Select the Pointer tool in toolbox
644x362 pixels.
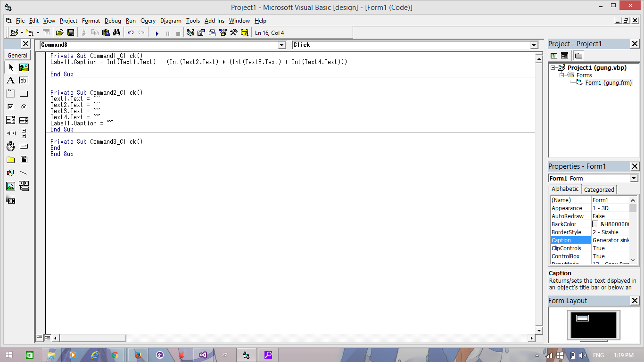11,67
